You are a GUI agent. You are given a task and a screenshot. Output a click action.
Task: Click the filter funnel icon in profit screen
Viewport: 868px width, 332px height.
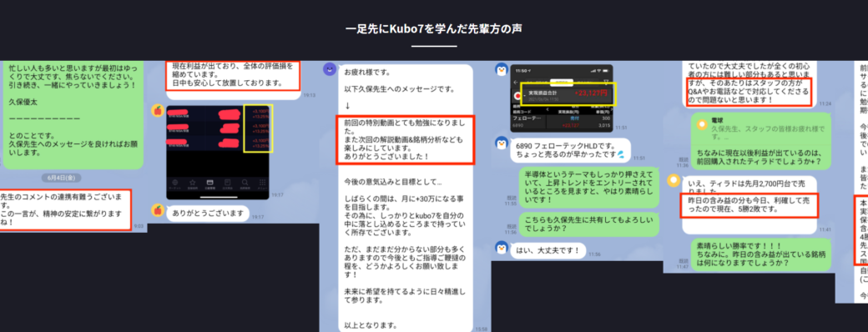click(x=606, y=83)
